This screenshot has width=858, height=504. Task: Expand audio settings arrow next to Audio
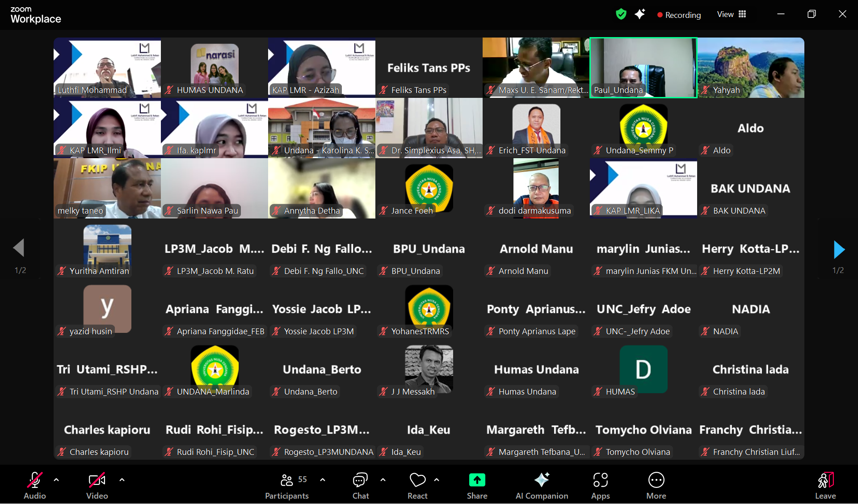[56, 480]
